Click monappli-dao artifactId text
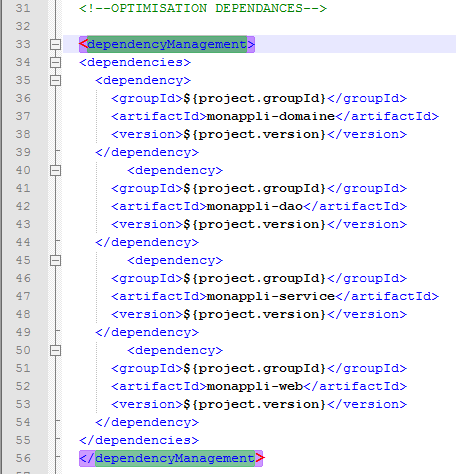Image resolution: width=456 pixels, height=474 pixels. click(255, 206)
